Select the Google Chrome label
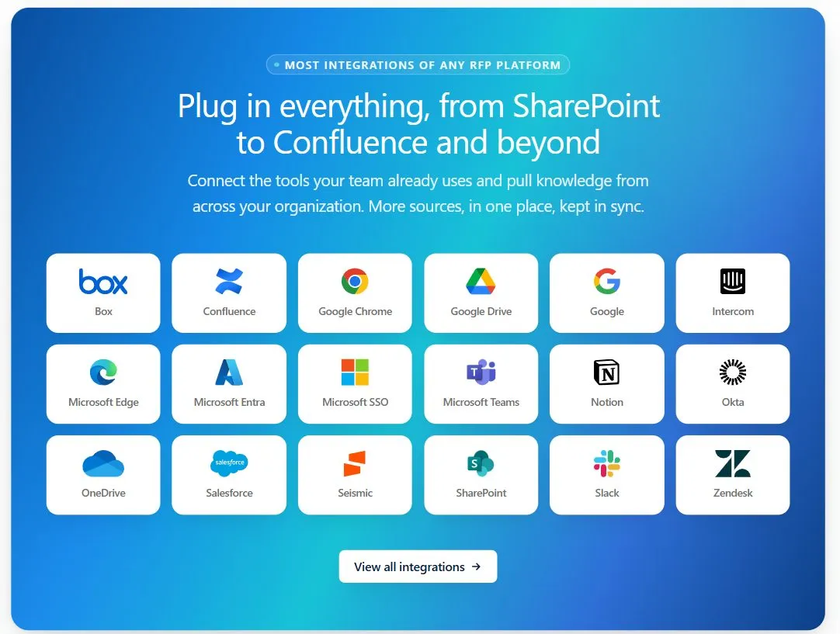The image size is (840, 634). coord(356,312)
